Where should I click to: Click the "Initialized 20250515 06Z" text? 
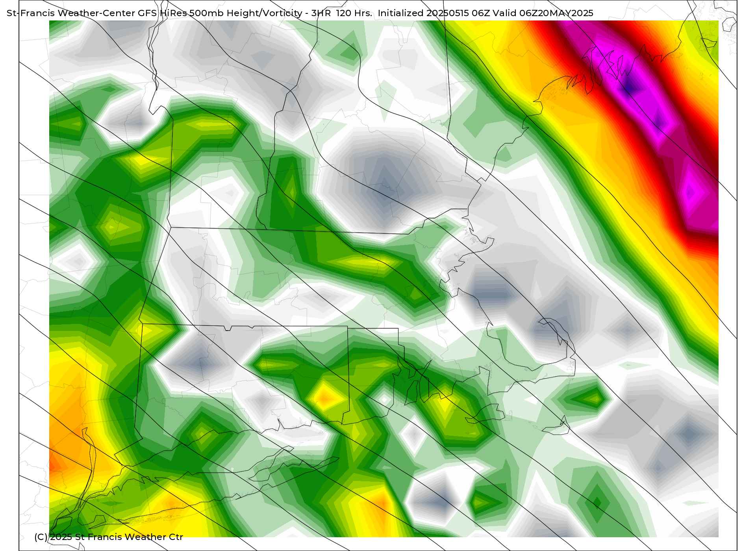[x=434, y=13]
